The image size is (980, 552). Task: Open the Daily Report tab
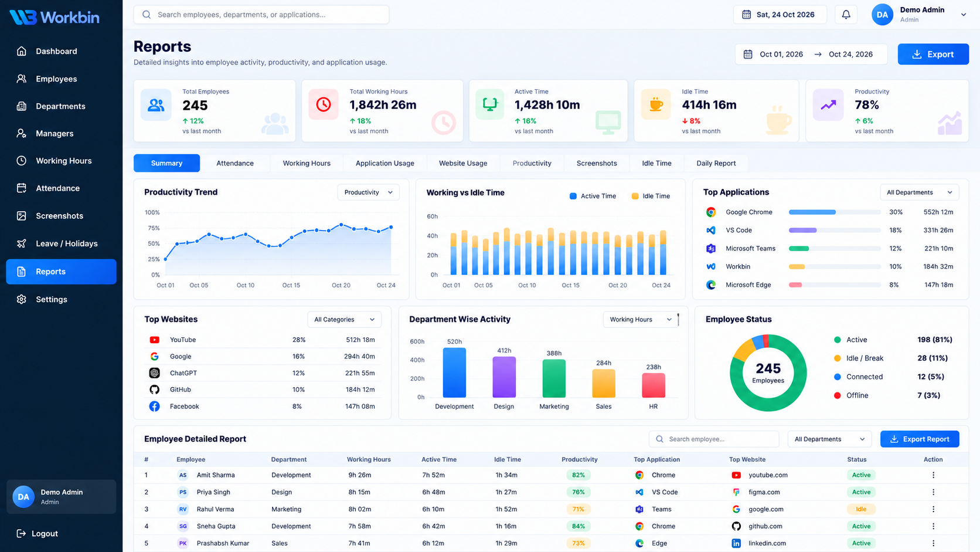tap(716, 163)
